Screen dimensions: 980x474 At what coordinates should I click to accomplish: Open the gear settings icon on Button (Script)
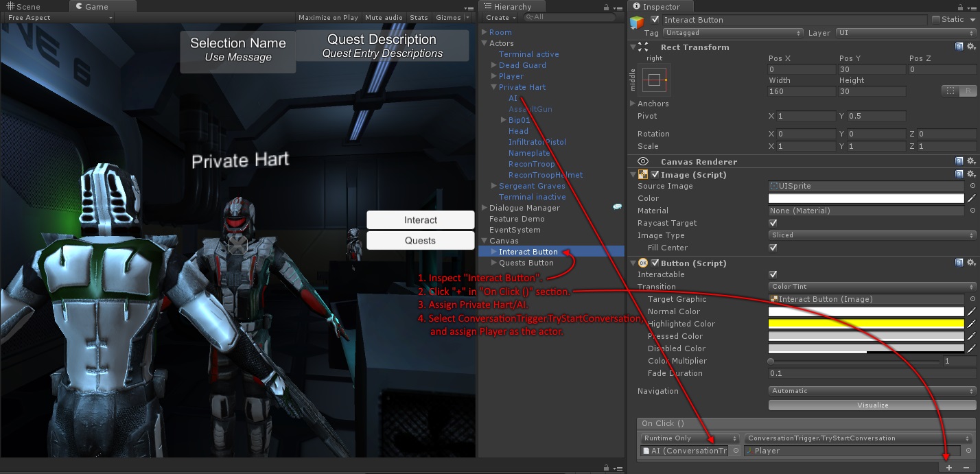[970, 263]
